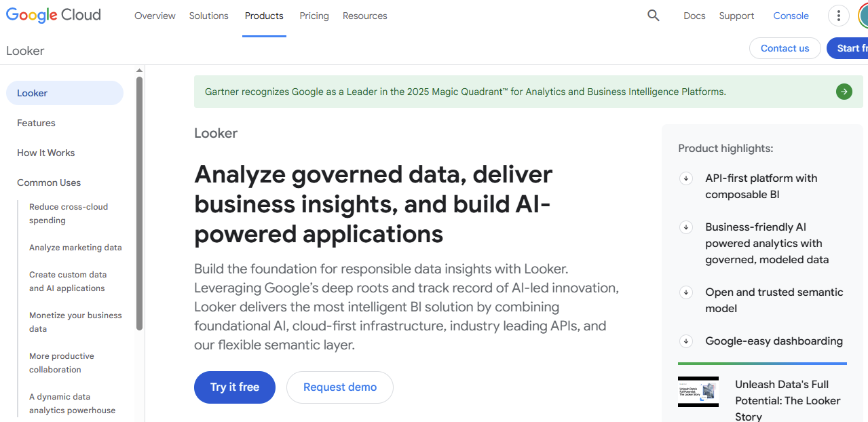Open Monetize your business data link
The width and height of the screenshot is (868, 422).
point(75,322)
